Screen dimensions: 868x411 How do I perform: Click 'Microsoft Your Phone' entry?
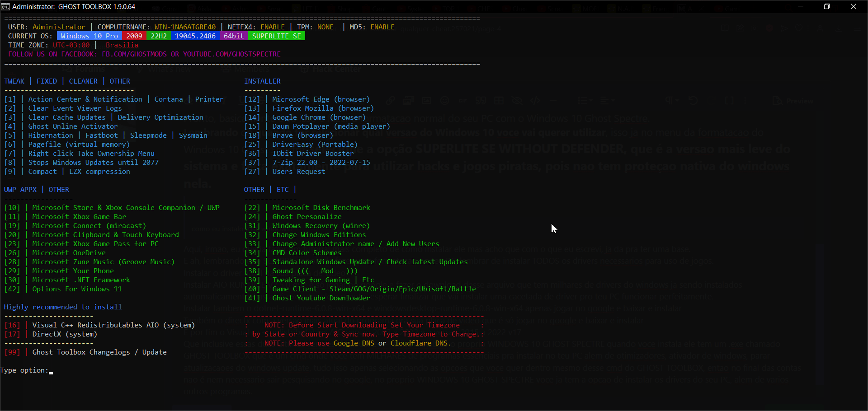(73, 271)
